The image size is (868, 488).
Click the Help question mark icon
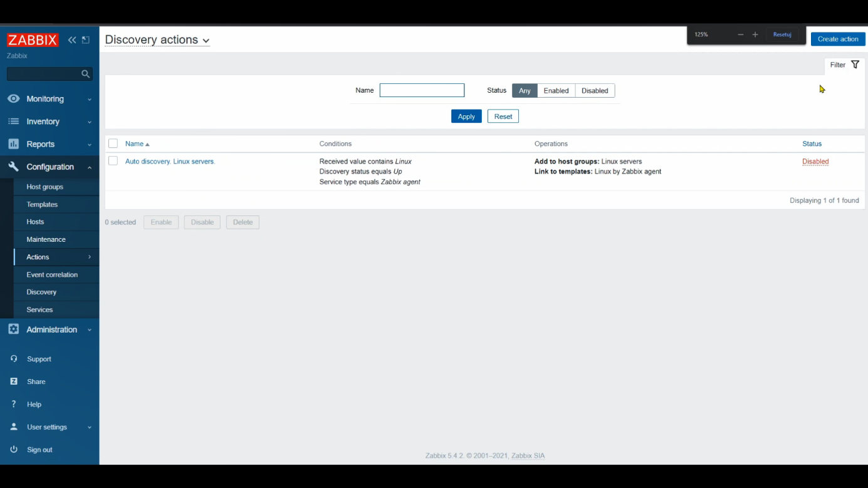point(14,404)
